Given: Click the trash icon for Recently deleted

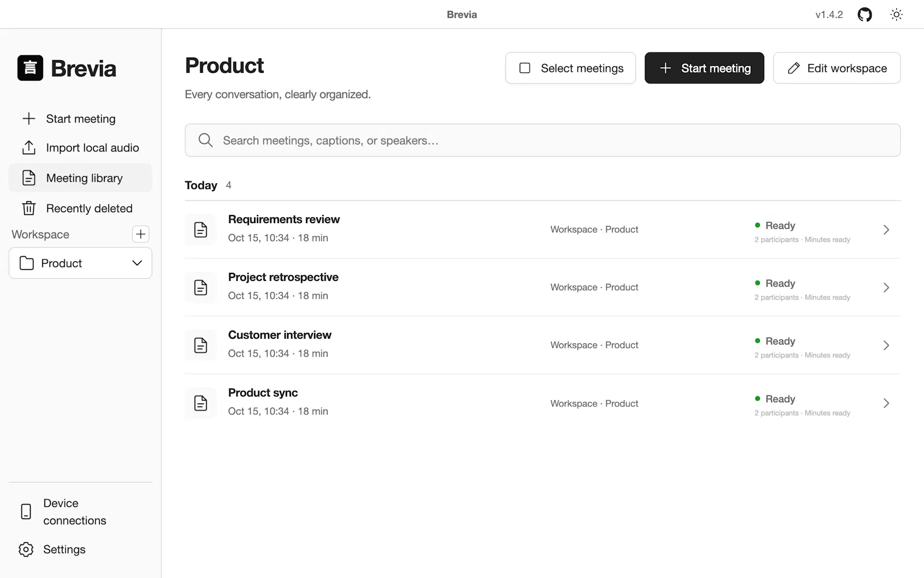Looking at the screenshot, I should pyautogui.click(x=29, y=208).
